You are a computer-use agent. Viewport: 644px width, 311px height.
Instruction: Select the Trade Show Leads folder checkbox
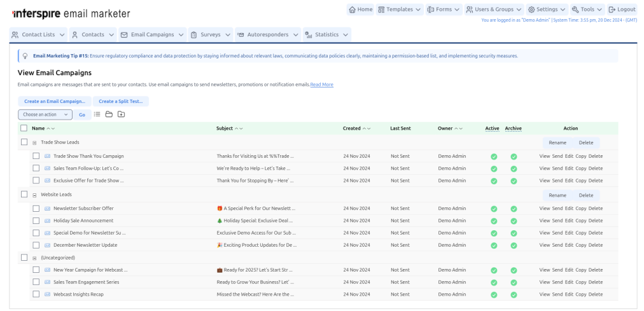tap(24, 142)
